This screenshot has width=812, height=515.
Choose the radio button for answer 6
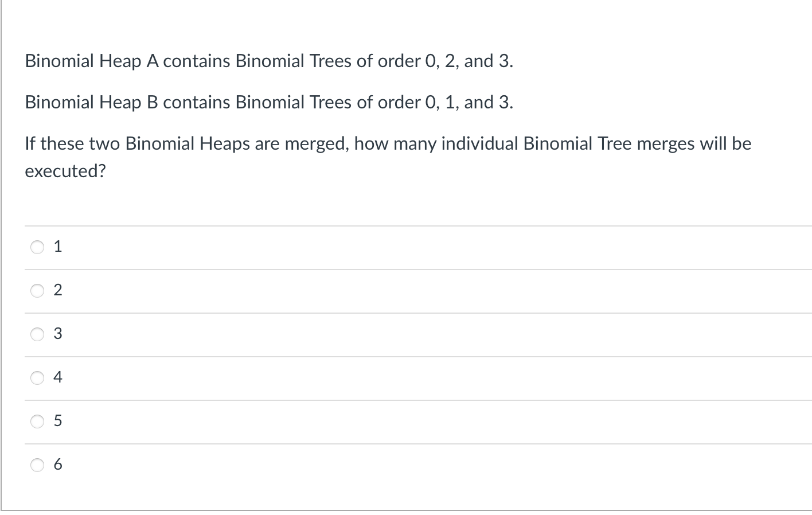(37, 465)
